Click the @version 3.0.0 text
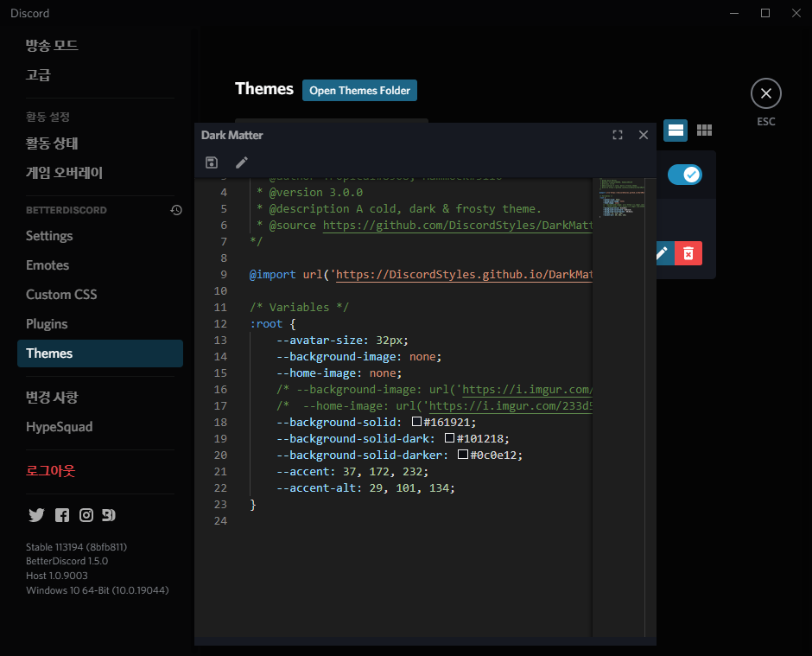 click(315, 192)
